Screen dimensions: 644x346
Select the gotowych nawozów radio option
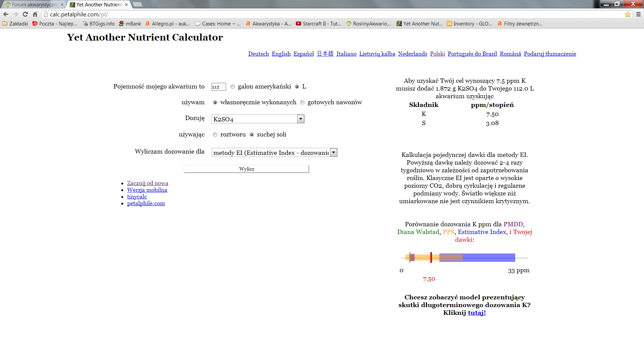pos(302,103)
